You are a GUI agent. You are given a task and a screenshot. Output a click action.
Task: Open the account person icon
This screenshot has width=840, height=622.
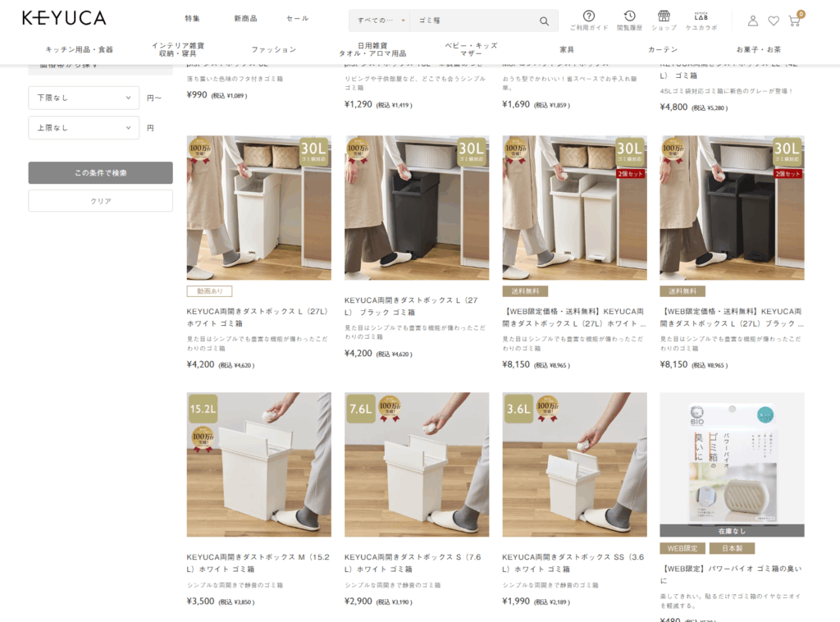click(x=751, y=21)
